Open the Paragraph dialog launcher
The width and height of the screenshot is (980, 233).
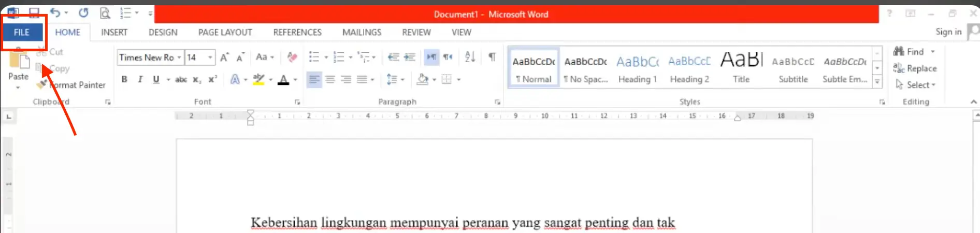497,102
